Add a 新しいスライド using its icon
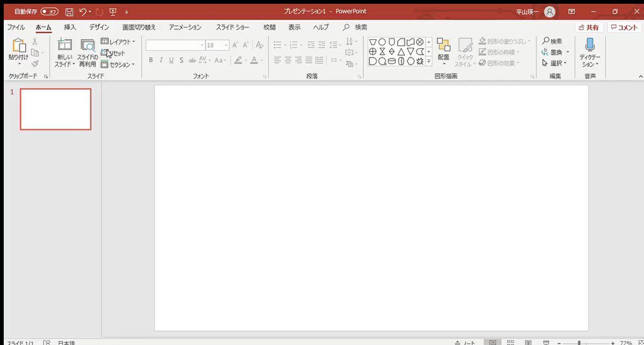This screenshot has width=644, height=345. coord(65,45)
